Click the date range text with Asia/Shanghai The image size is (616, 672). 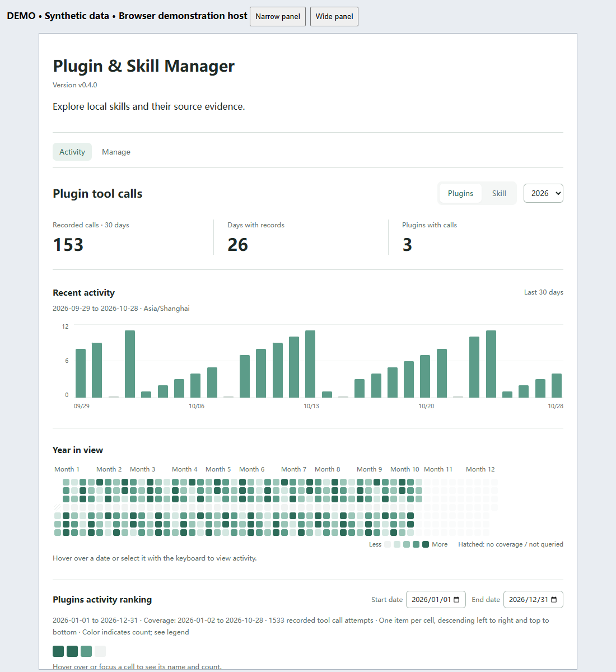pyautogui.click(x=121, y=309)
